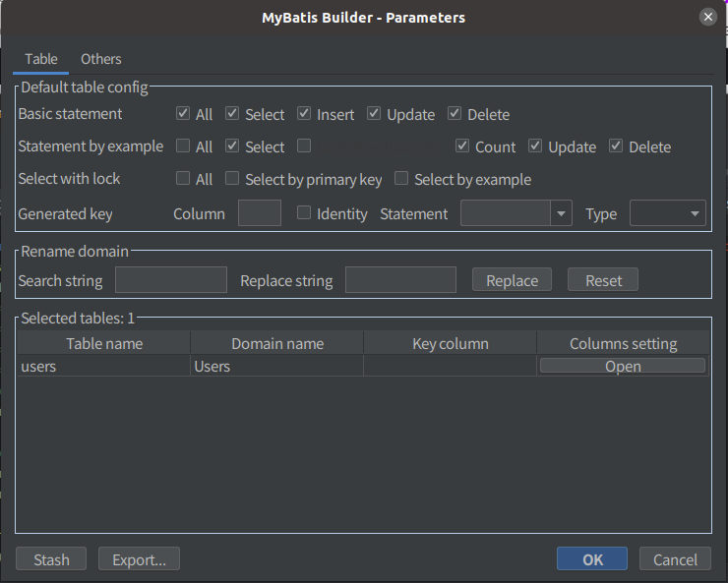Select the Table name column header
Screen dimensions: 728x583
coord(104,344)
